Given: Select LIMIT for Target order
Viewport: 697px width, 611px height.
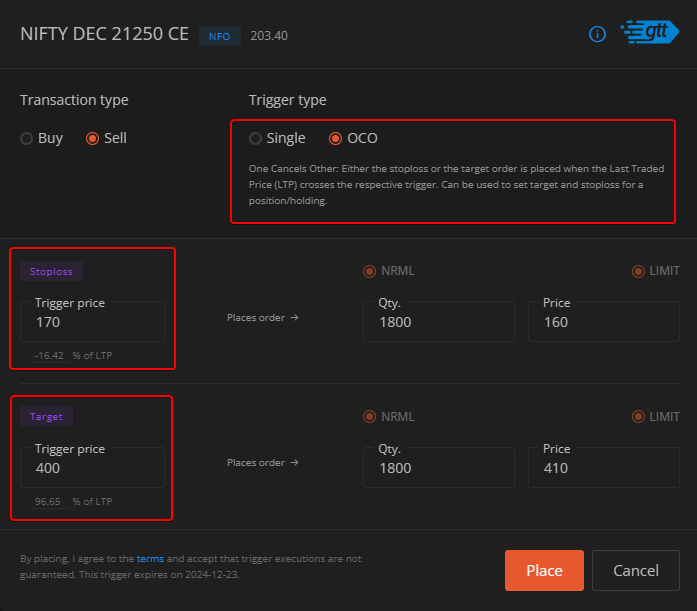Looking at the screenshot, I should [656, 417].
